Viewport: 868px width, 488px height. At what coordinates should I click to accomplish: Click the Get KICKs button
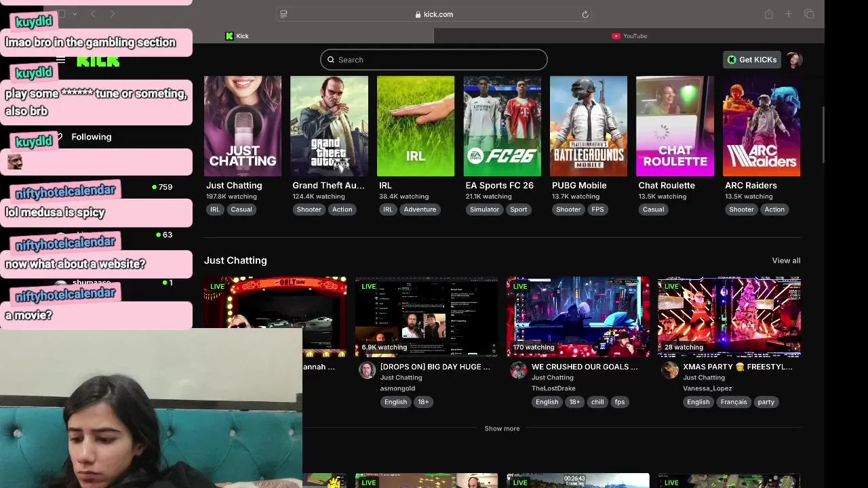pyautogui.click(x=752, y=60)
